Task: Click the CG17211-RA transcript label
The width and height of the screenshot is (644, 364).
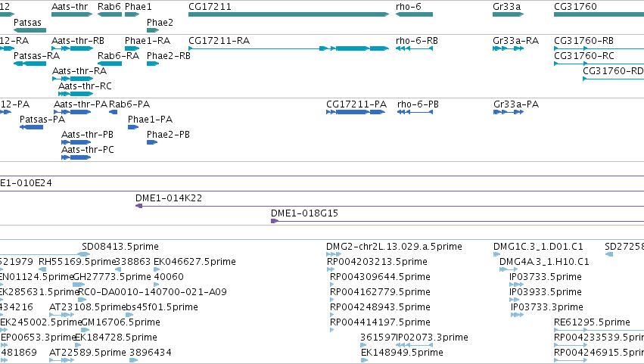Action: pos(219,41)
